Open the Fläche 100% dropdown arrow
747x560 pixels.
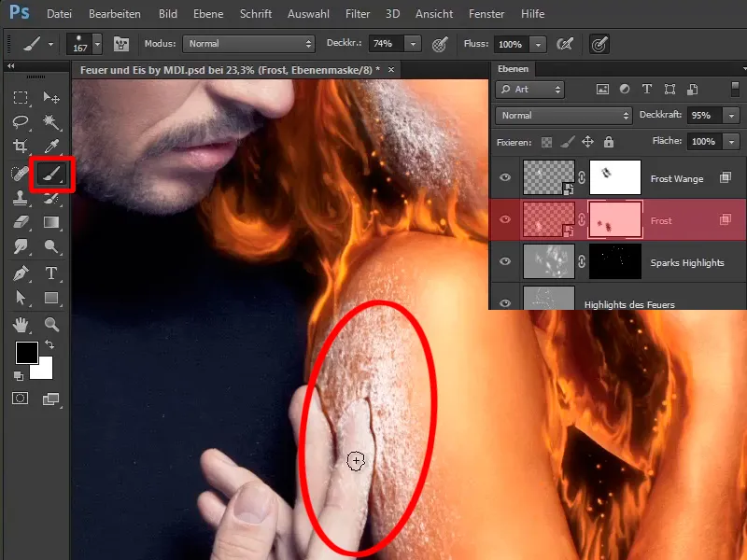pyautogui.click(x=731, y=142)
